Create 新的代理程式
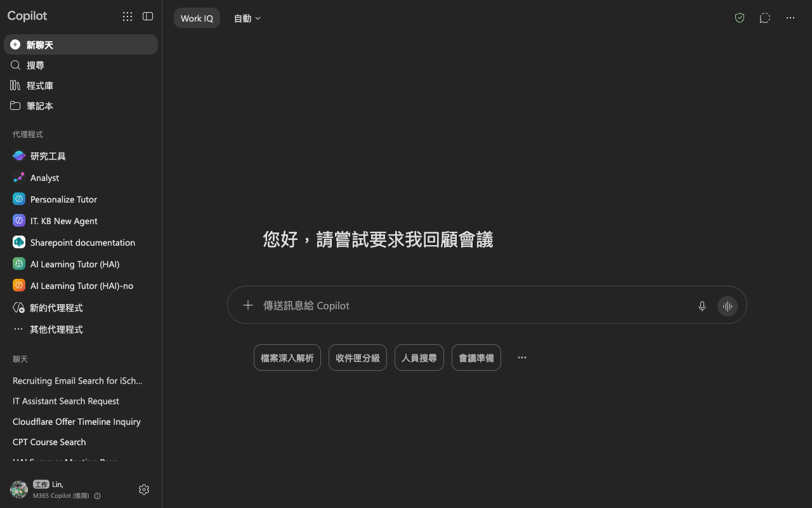812x508 pixels. coord(81,307)
